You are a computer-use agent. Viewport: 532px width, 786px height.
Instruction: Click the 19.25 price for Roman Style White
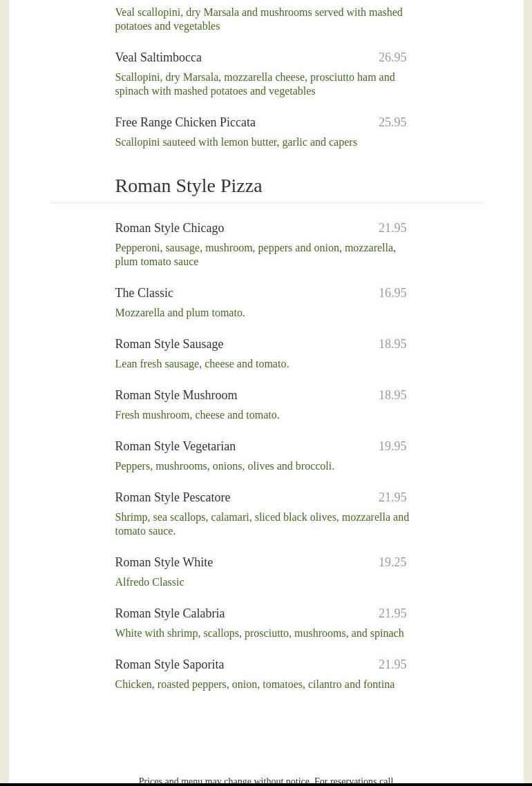tap(392, 562)
